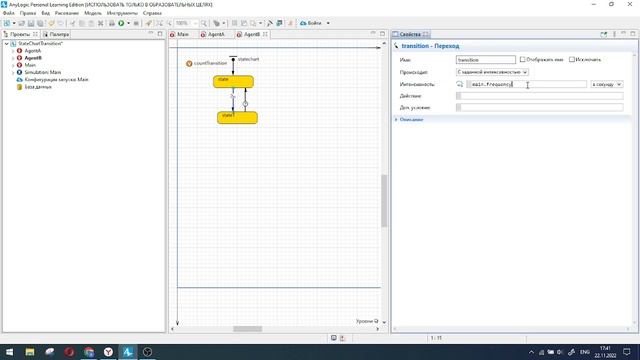The height and width of the screenshot is (360, 640).
Task: Click the Undo toolbar icon
Action: [51, 23]
